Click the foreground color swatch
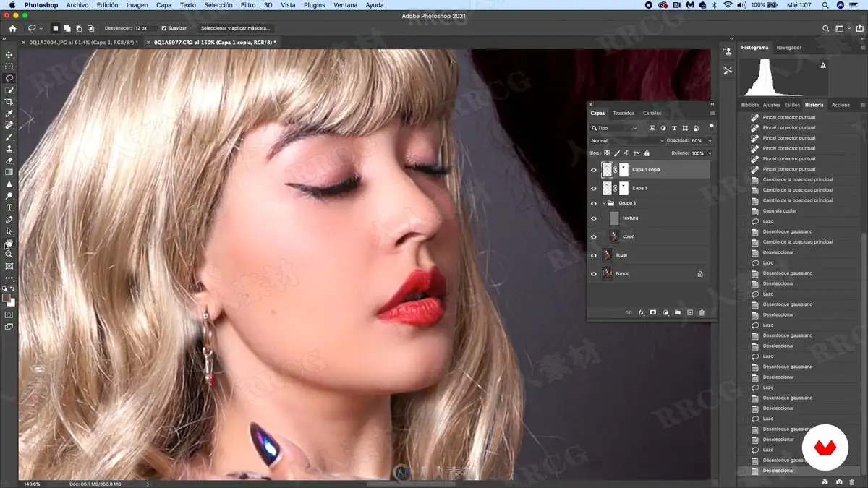Screen dimensions: 868x488 pos(7,298)
